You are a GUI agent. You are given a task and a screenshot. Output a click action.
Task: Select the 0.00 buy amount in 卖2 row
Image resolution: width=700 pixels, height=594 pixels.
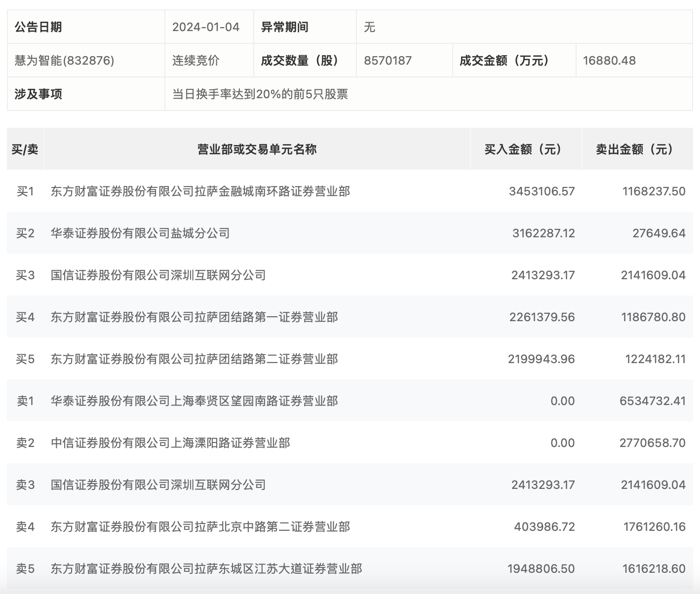(563, 443)
